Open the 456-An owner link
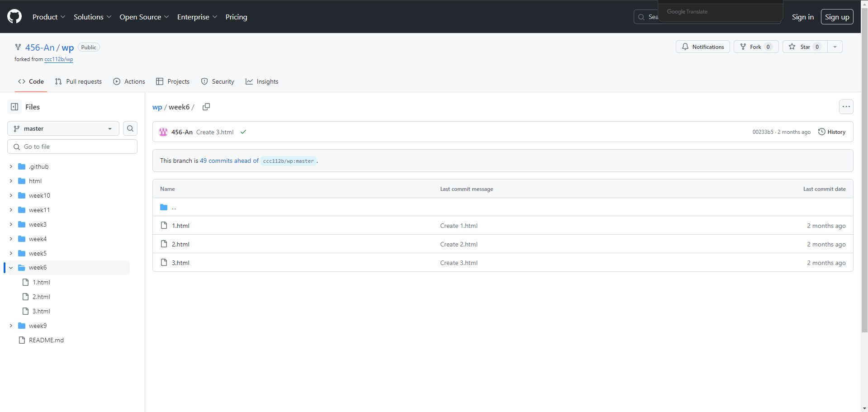Screen dimensions: 868x412 click(40, 47)
